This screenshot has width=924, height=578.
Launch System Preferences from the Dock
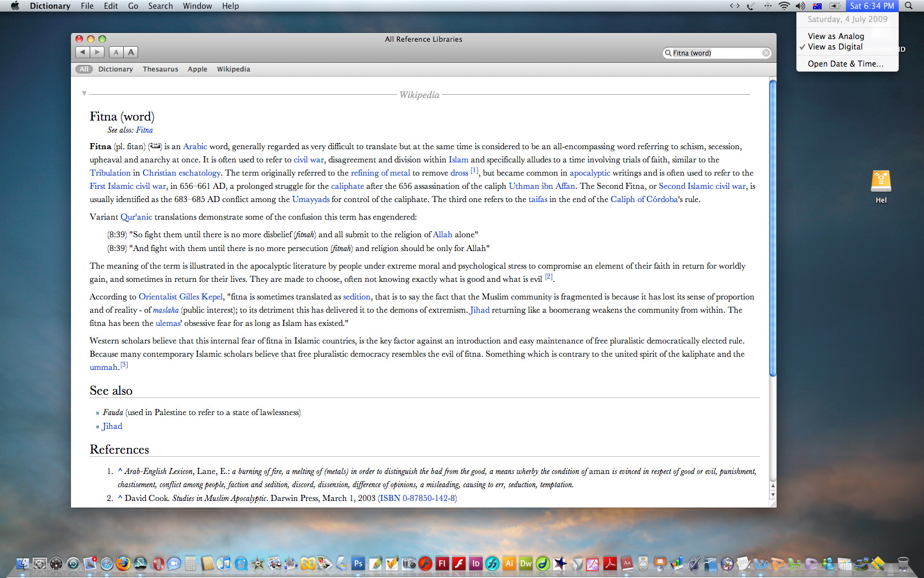(x=40, y=564)
